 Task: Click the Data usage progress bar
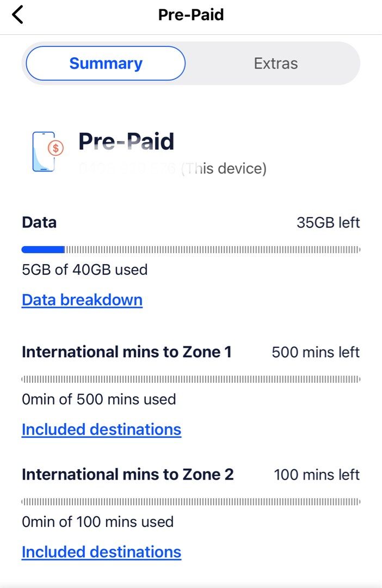coord(190,249)
